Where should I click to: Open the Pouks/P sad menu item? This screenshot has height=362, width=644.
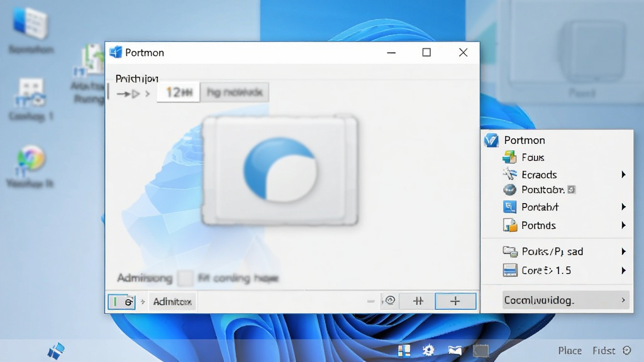(552, 251)
